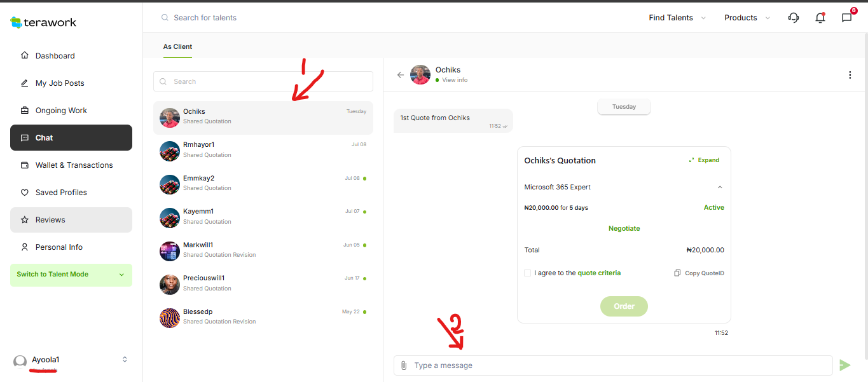Open the three-dot chat options menu
Viewport: 868px width, 382px height.
(x=850, y=75)
